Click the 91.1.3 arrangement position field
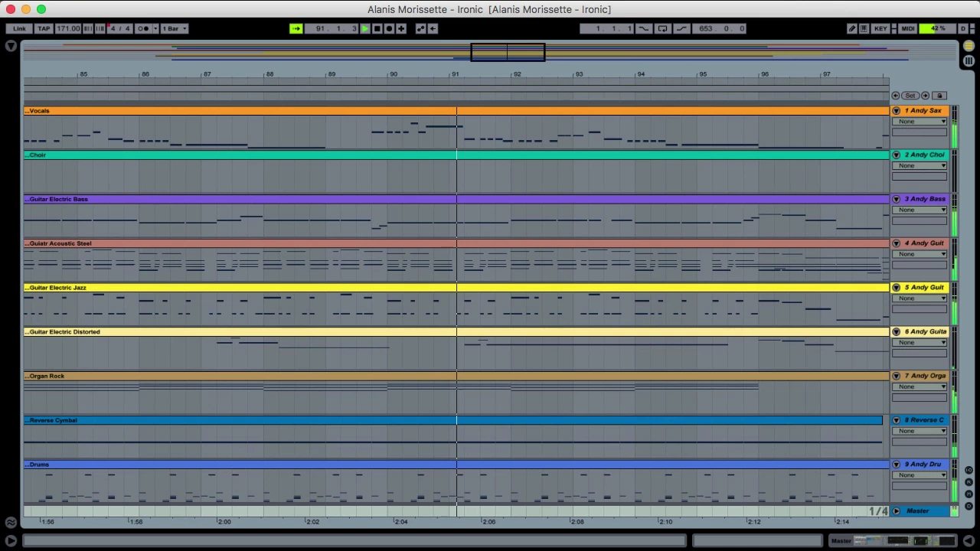The height and width of the screenshot is (551, 980). click(332, 28)
